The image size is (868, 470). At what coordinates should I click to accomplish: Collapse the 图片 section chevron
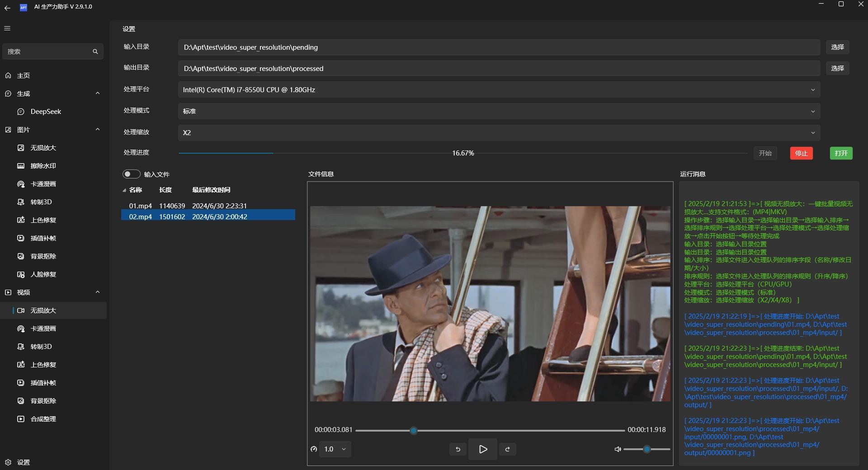(98, 129)
